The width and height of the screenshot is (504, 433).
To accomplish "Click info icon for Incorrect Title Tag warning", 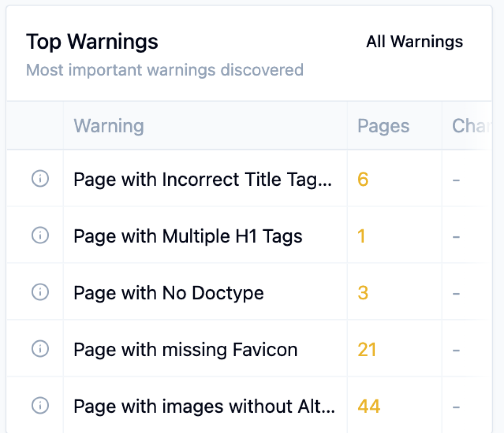I will coord(40,179).
